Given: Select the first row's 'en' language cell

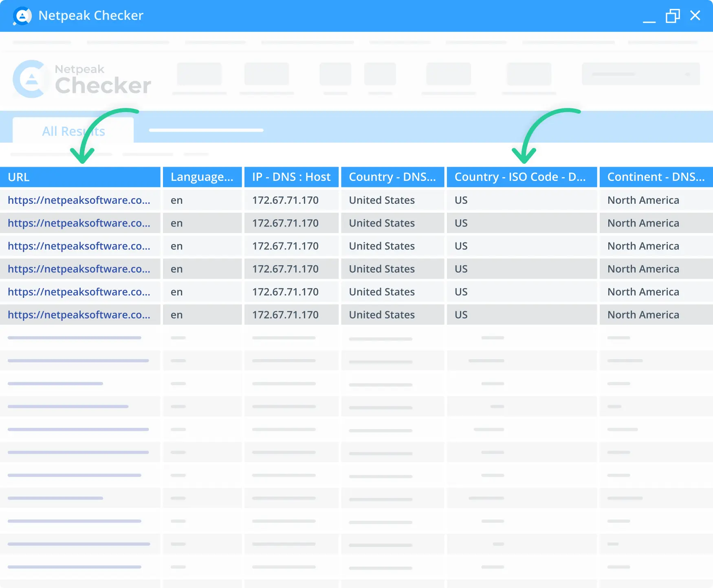Looking at the screenshot, I should [202, 200].
